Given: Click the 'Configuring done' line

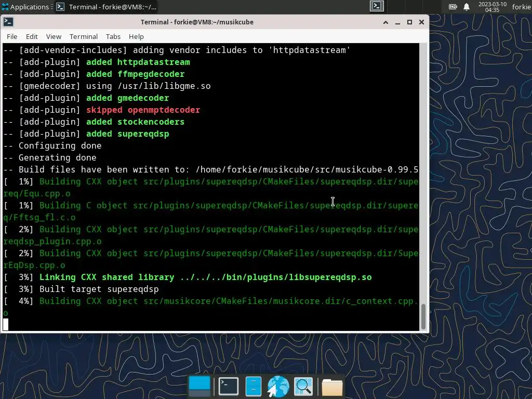Looking at the screenshot, I should point(52,145).
